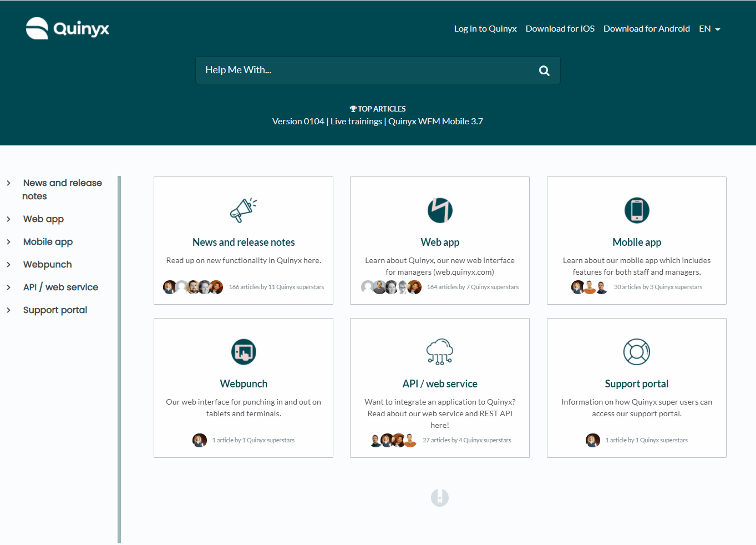Viewport: 756px width, 545px height.
Task: Expand the Web app sidebar chevron
Action: tap(8, 219)
